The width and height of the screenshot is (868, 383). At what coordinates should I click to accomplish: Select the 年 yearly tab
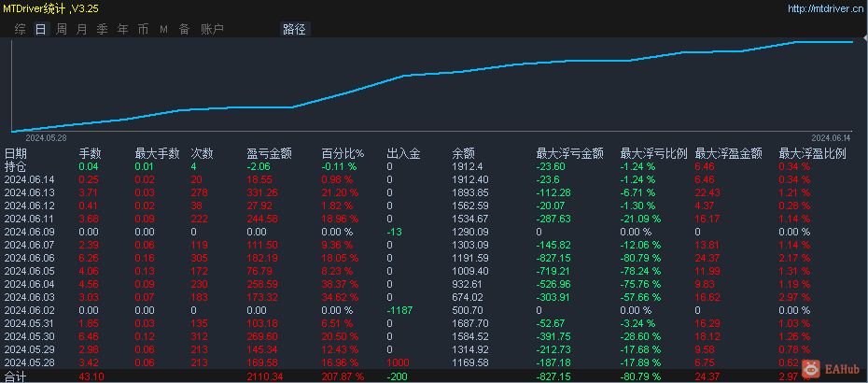point(122,30)
